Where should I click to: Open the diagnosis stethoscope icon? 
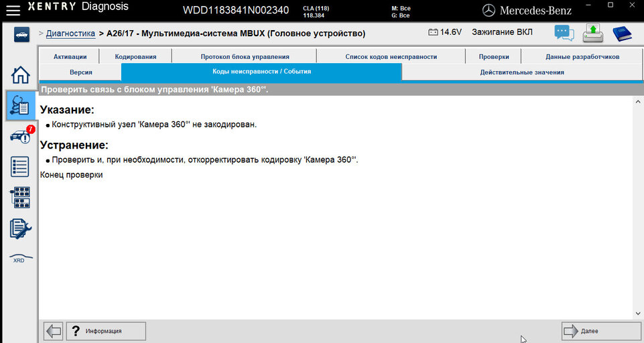(20, 106)
